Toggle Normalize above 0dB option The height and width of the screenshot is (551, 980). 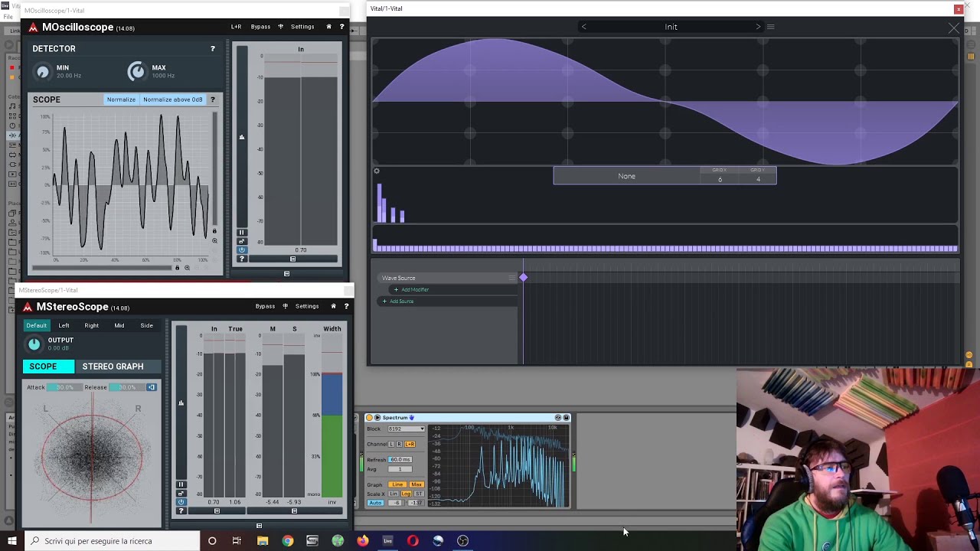(173, 99)
